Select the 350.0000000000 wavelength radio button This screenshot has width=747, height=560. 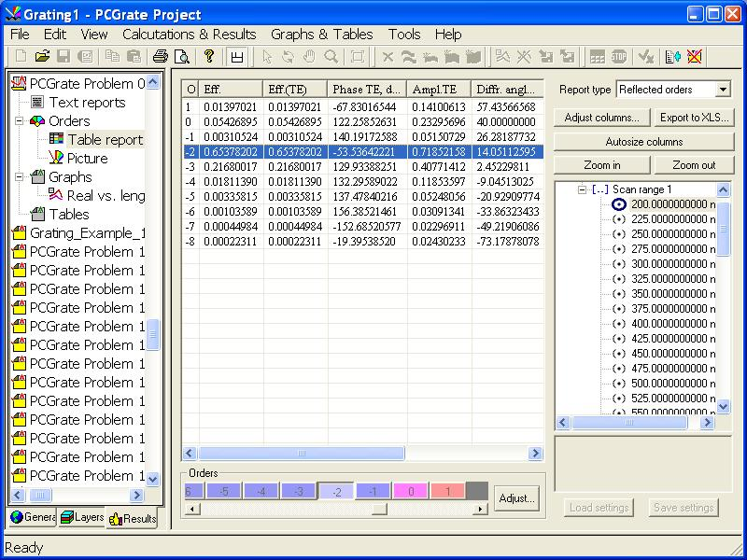click(x=618, y=294)
